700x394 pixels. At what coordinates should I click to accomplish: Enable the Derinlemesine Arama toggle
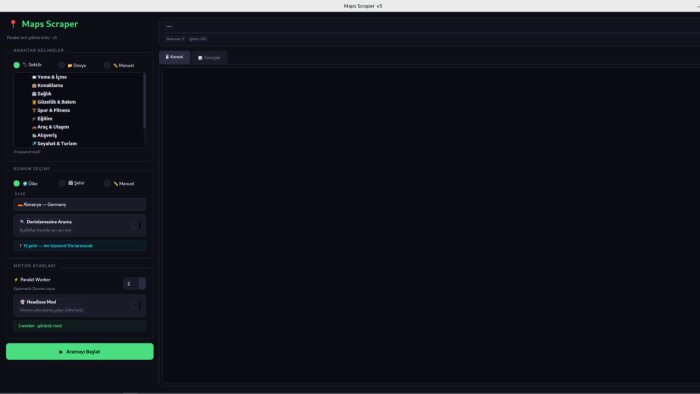pyautogui.click(x=136, y=226)
